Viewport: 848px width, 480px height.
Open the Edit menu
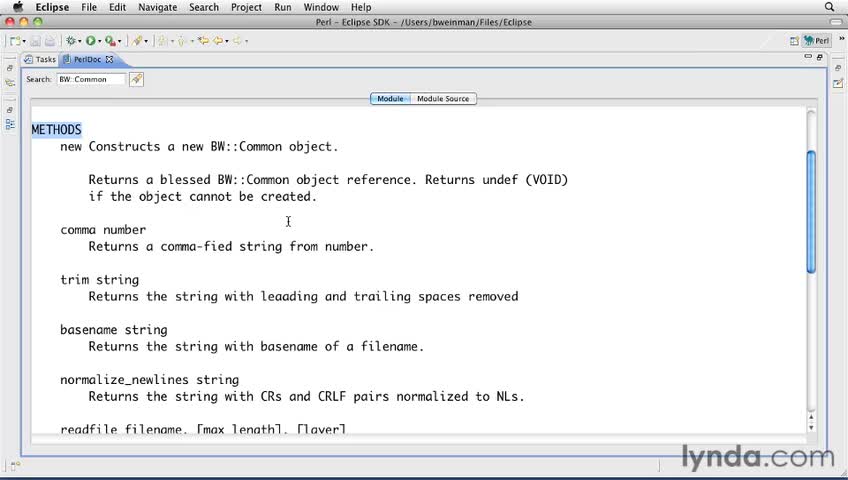coord(117,7)
